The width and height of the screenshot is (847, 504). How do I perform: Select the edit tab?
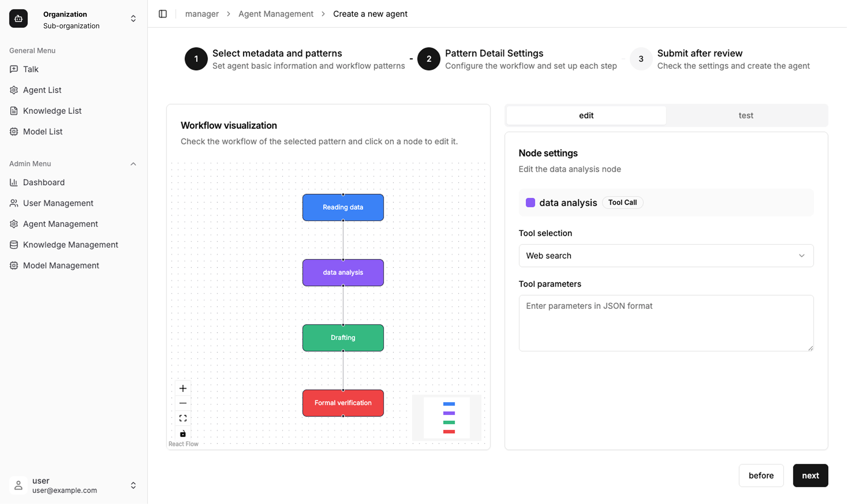coord(586,115)
